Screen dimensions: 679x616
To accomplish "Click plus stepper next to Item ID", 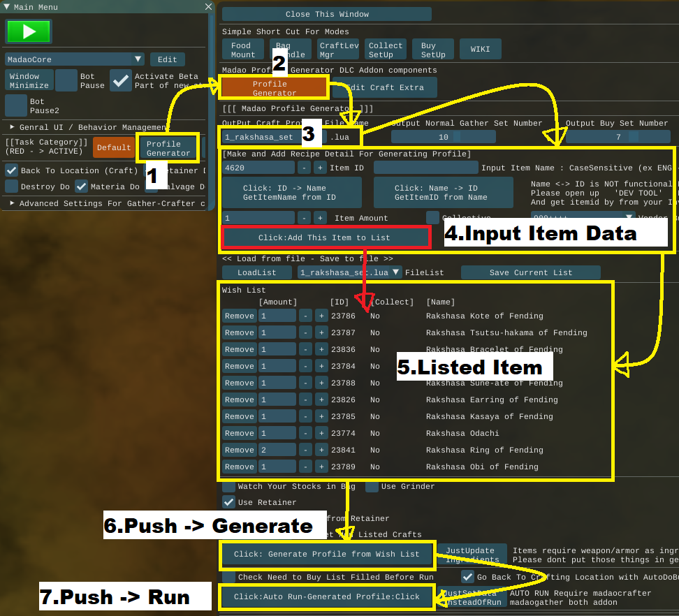I will click(x=320, y=168).
